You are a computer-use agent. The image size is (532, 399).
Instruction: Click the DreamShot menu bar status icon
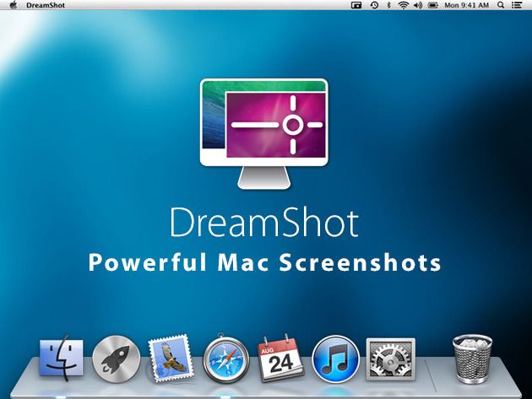point(356,5)
